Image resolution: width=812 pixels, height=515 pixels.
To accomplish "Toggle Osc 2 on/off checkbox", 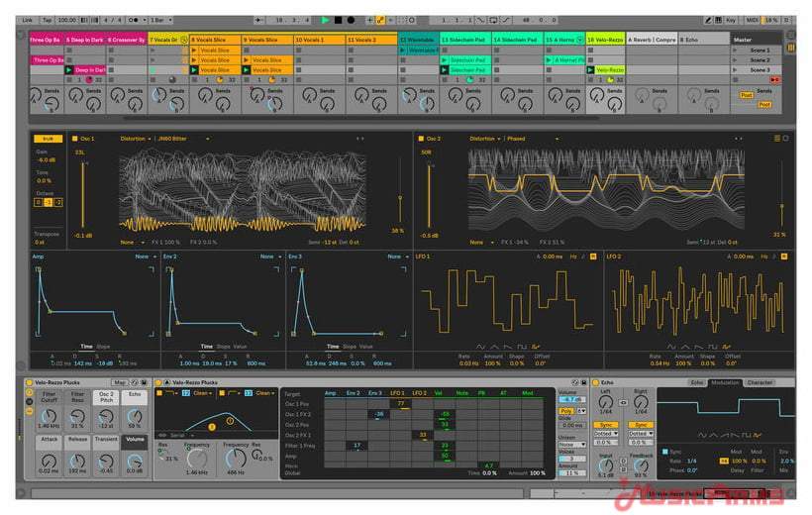I will click(x=421, y=139).
